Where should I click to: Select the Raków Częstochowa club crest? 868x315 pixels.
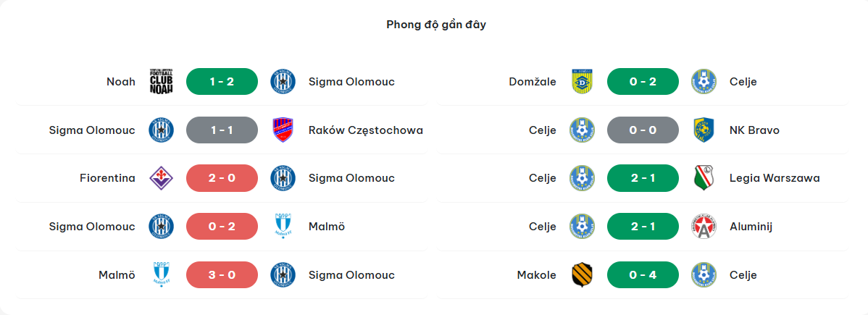pyautogui.click(x=283, y=130)
